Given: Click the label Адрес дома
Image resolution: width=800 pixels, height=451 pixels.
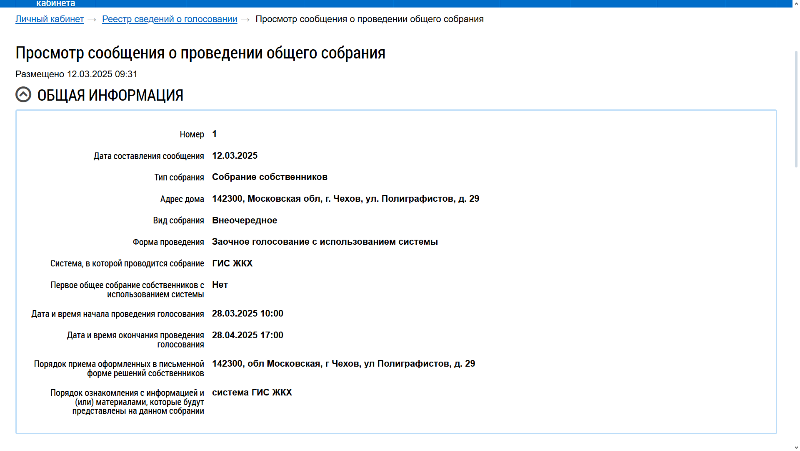Looking at the screenshot, I should [x=182, y=198].
